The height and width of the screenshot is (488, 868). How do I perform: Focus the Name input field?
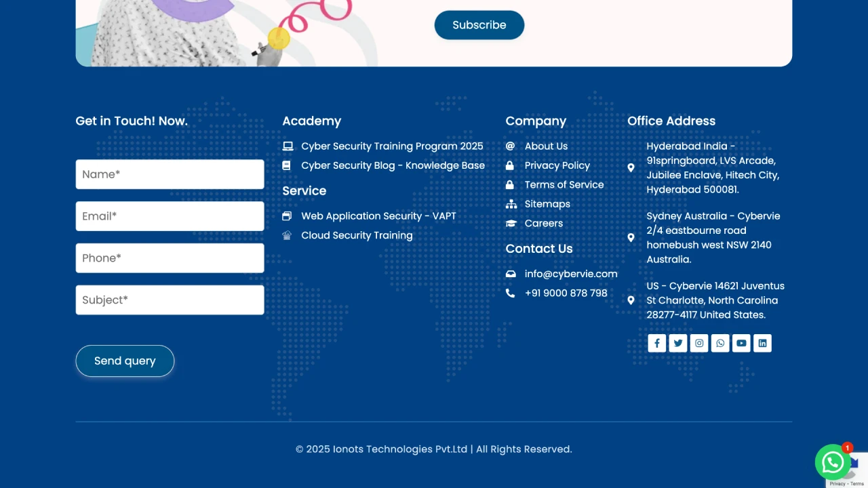click(170, 175)
